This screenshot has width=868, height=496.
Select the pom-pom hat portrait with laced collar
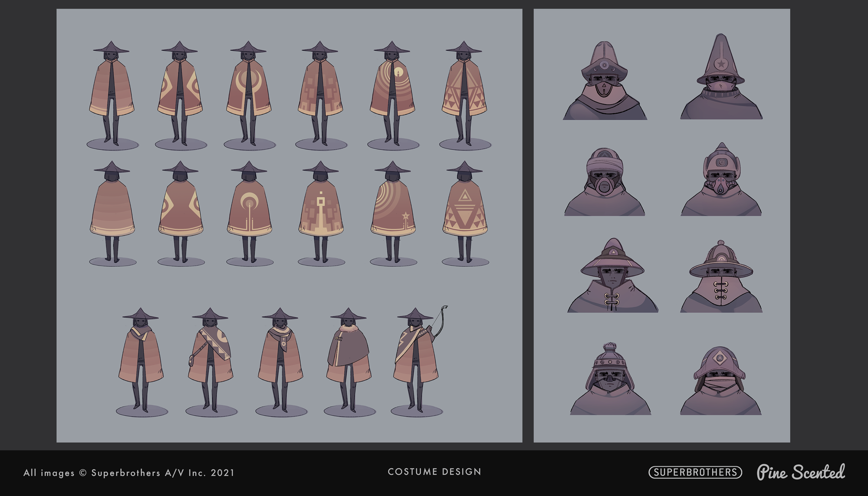click(x=721, y=278)
